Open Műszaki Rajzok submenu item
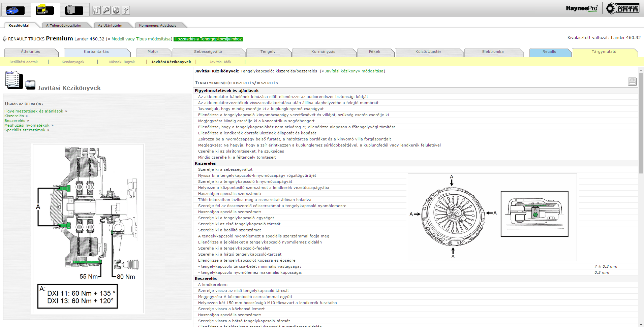Viewport: 644px width, 327px height. pyautogui.click(x=122, y=62)
